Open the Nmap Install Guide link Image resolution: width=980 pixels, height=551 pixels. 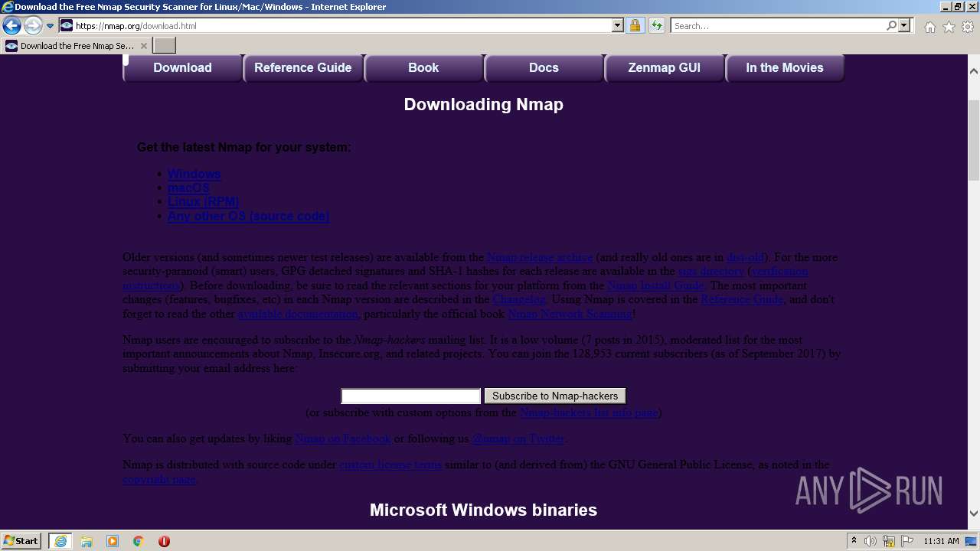(655, 285)
